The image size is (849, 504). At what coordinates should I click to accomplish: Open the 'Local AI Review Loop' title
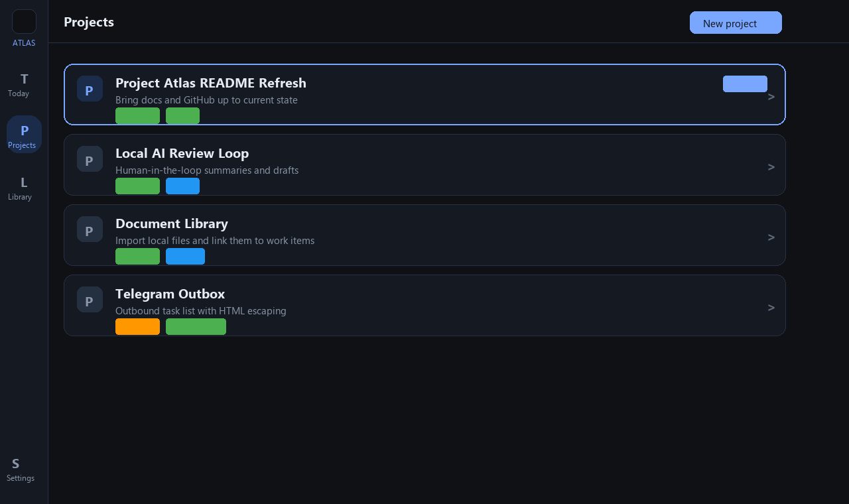182,153
